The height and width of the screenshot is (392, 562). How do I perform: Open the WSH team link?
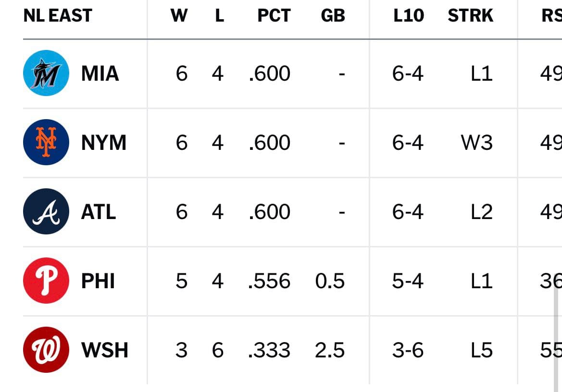pyautogui.click(x=105, y=350)
